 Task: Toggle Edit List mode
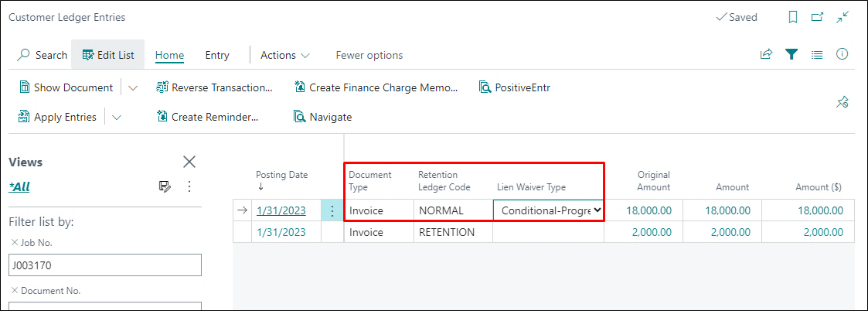pos(108,55)
